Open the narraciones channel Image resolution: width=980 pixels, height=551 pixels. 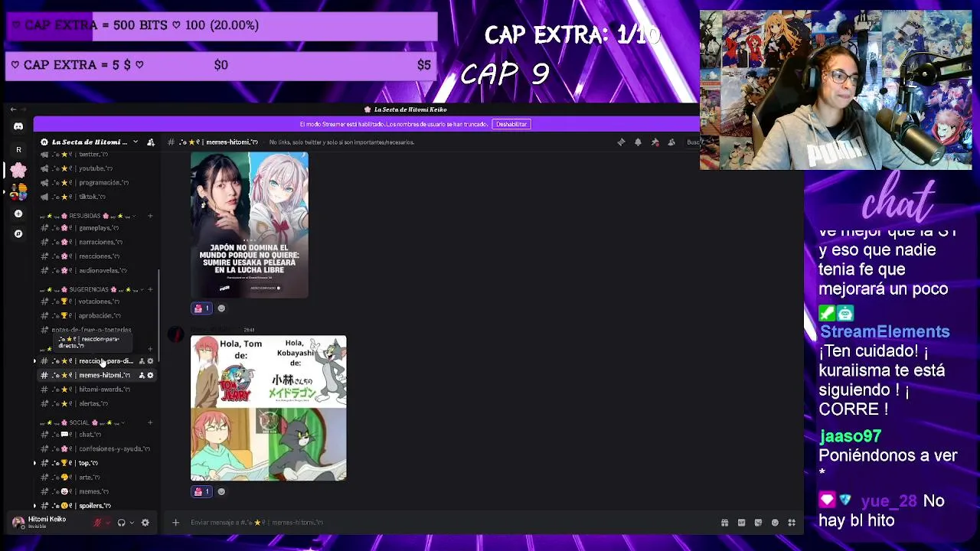[97, 242]
